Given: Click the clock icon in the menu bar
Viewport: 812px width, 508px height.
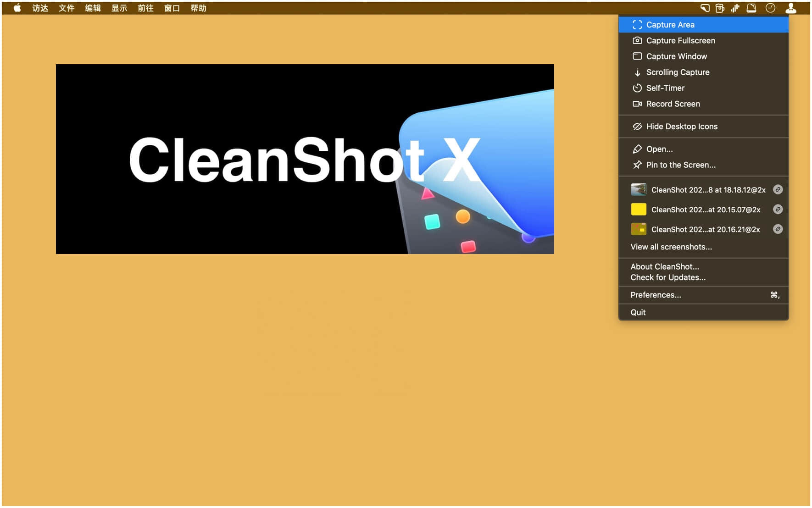Looking at the screenshot, I should click(x=771, y=7).
